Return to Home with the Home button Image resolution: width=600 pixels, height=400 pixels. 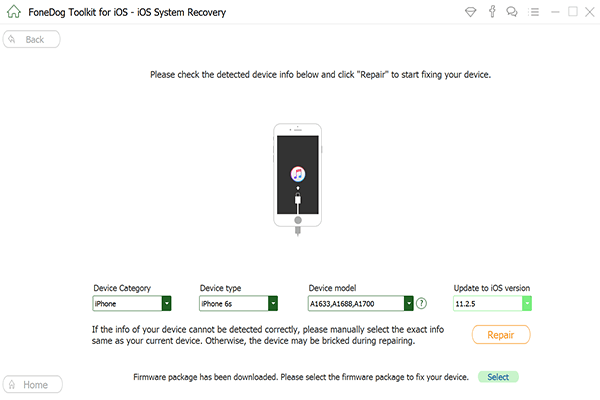click(33, 384)
